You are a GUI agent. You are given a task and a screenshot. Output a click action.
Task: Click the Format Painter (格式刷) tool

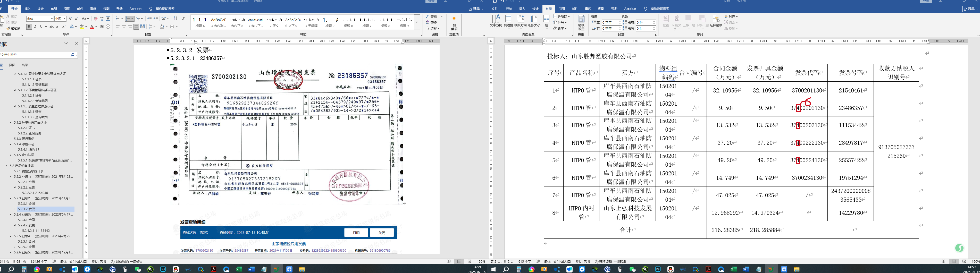(14, 29)
